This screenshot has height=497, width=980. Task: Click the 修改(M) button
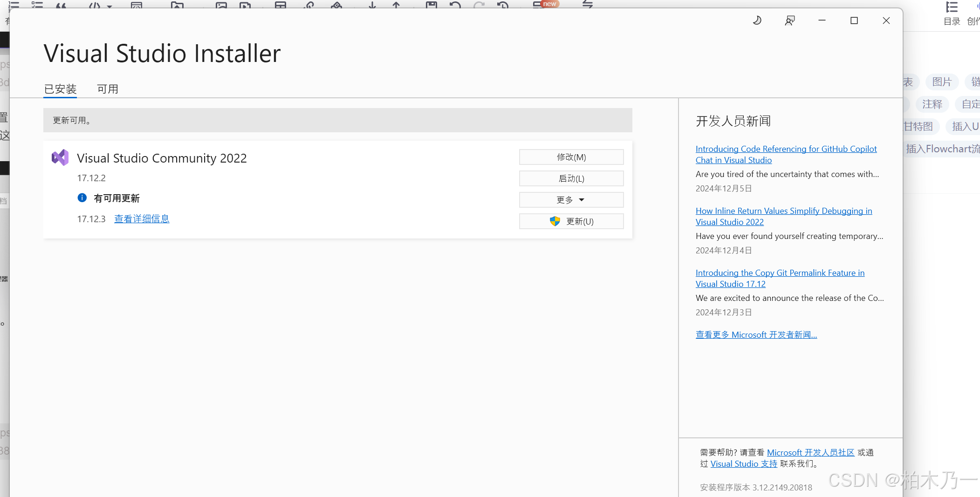571,157
